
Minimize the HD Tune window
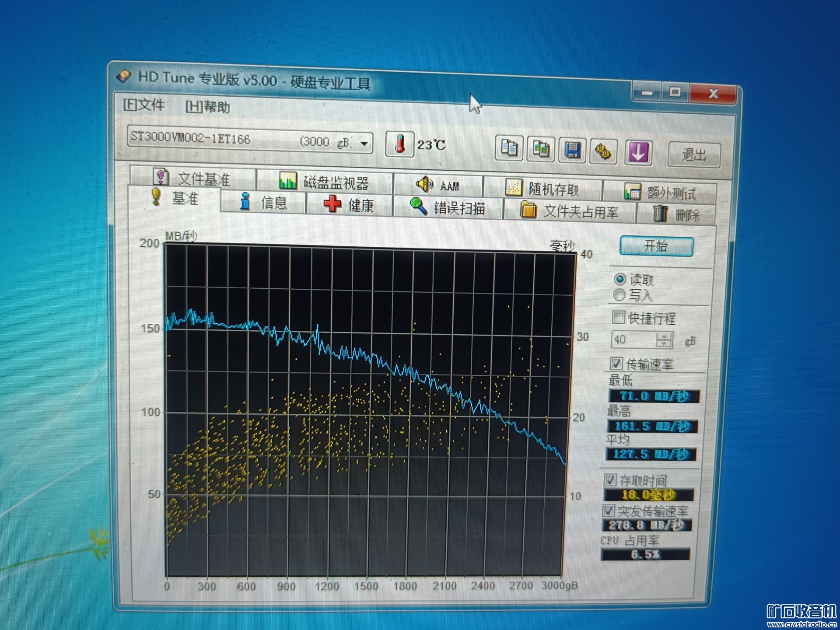coord(647,92)
